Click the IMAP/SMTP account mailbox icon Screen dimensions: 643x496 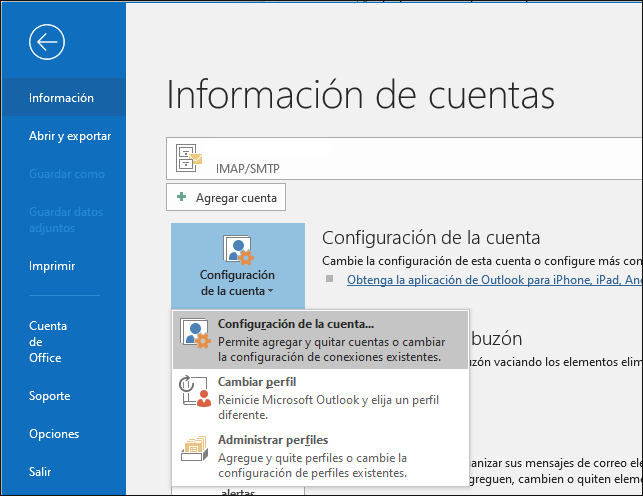[189, 158]
